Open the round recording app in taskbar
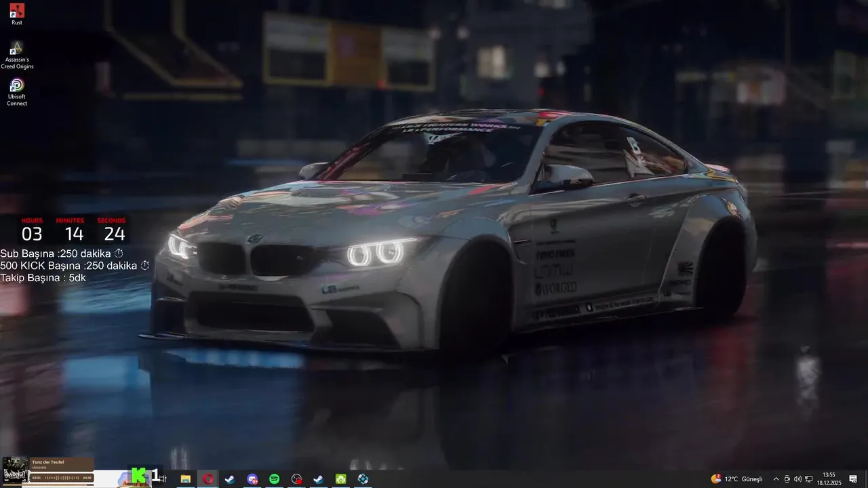Screen dimensions: 868x488 point(296,479)
